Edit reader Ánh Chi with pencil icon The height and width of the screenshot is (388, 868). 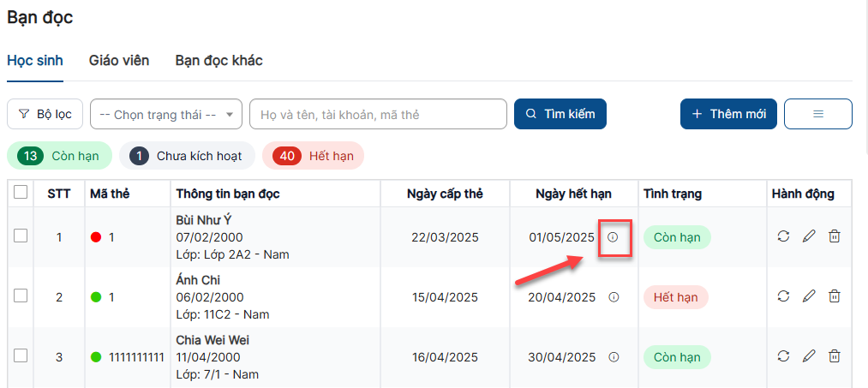(x=809, y=296)
